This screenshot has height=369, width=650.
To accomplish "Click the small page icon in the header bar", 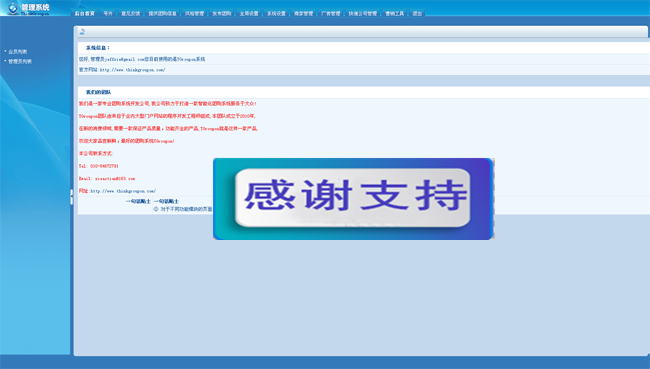I will pyautogui.click(x=82, y=32).
